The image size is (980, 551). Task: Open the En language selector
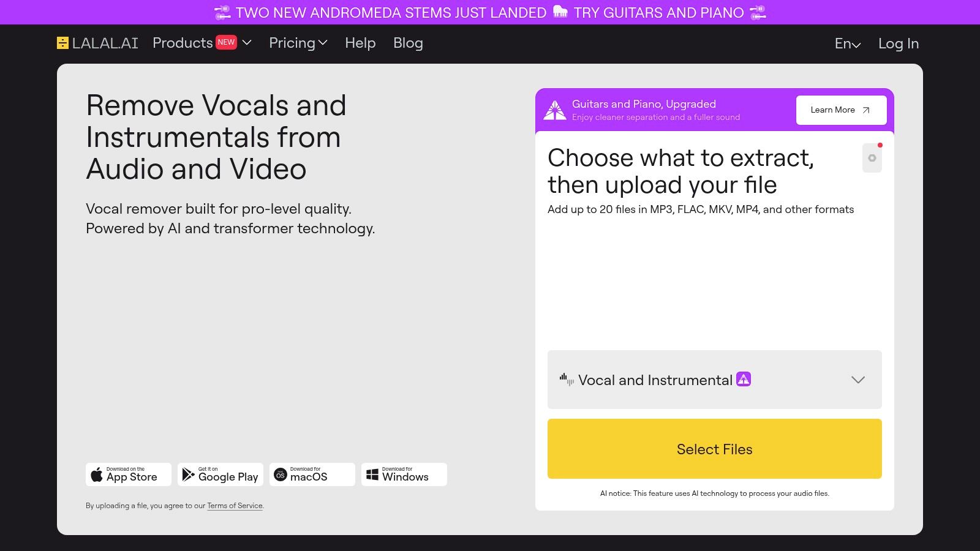coord(848,43)
